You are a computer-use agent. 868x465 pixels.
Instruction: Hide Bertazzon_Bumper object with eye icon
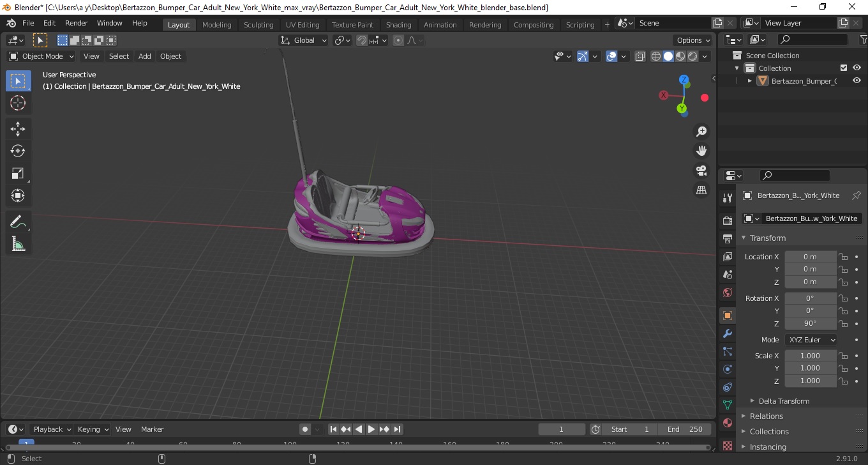tap(857, 80)
